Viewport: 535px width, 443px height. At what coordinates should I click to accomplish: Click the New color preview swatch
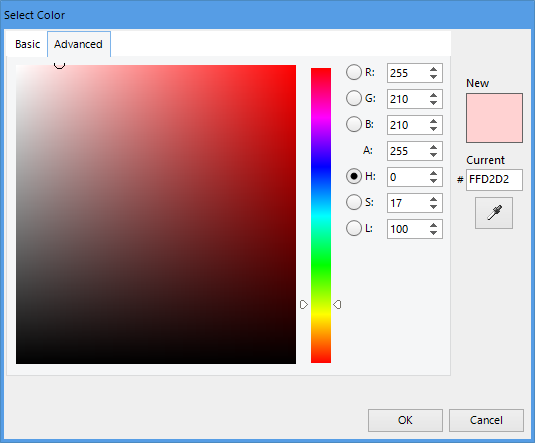(x=494, y=118)
